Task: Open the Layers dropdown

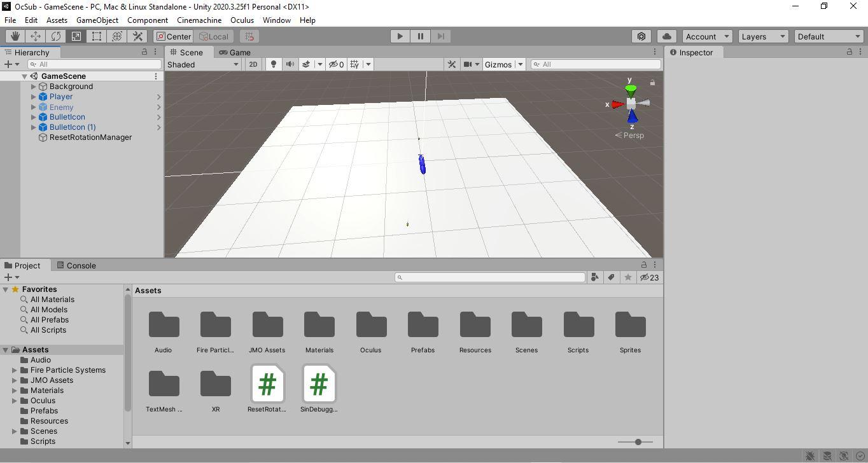Action: (763, 36)
